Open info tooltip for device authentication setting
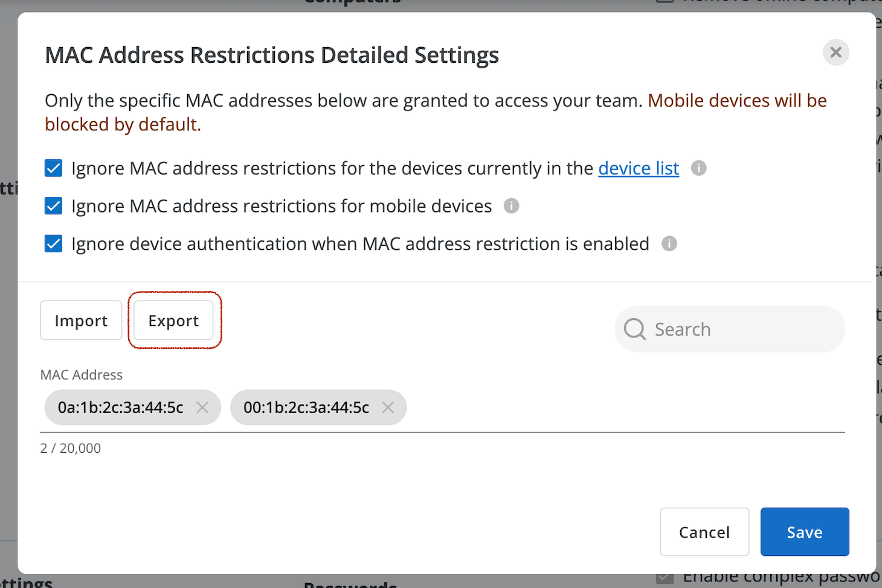Screen dimensions: 882x588 (669, 243)
